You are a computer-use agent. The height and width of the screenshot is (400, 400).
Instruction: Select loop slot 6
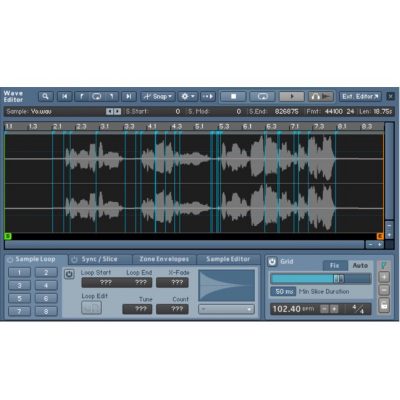pyautogui.click(x=46, y=298)
